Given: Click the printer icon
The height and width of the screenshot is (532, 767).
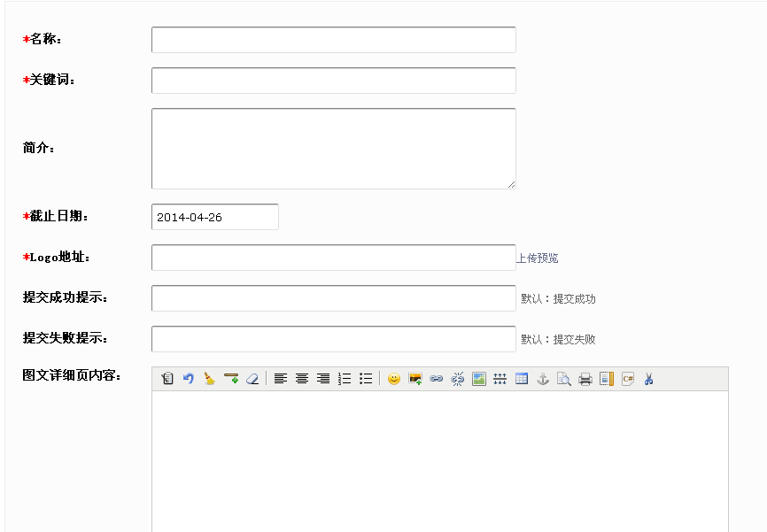Looking at the screenshot, I should pyautogui.click(x=585, y=379).
